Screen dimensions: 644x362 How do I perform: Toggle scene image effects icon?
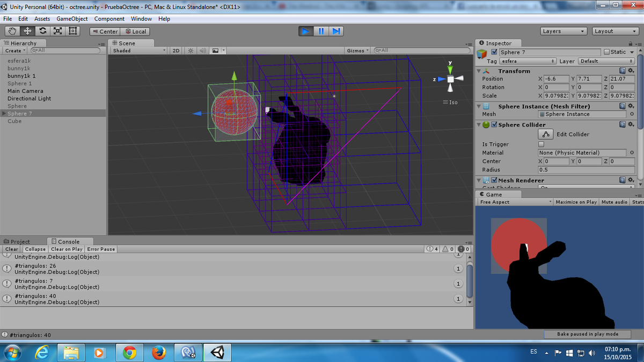click(215, 50)
